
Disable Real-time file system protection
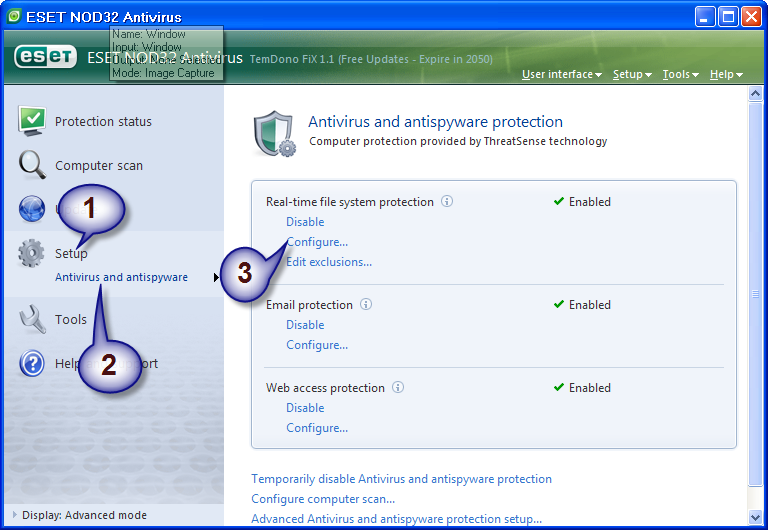point(305,222)
